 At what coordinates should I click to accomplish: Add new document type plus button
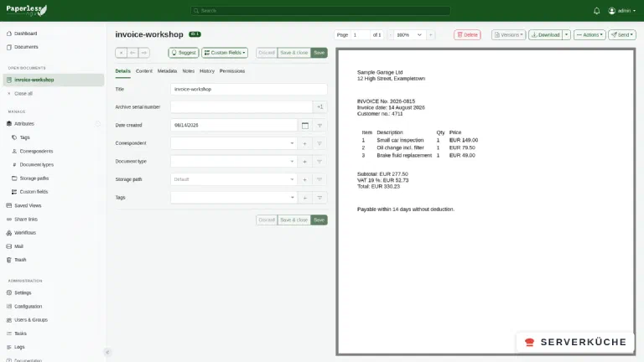(x=304, y=161)
